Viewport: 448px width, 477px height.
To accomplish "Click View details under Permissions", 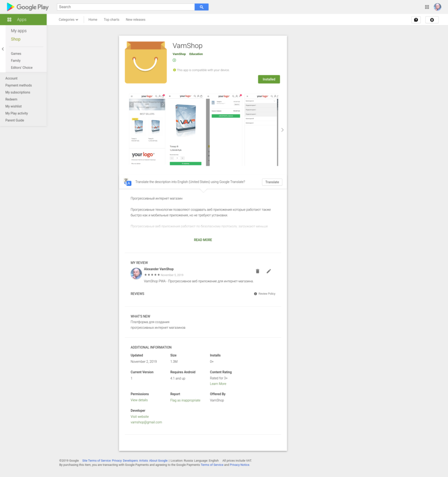I will 139,400.
